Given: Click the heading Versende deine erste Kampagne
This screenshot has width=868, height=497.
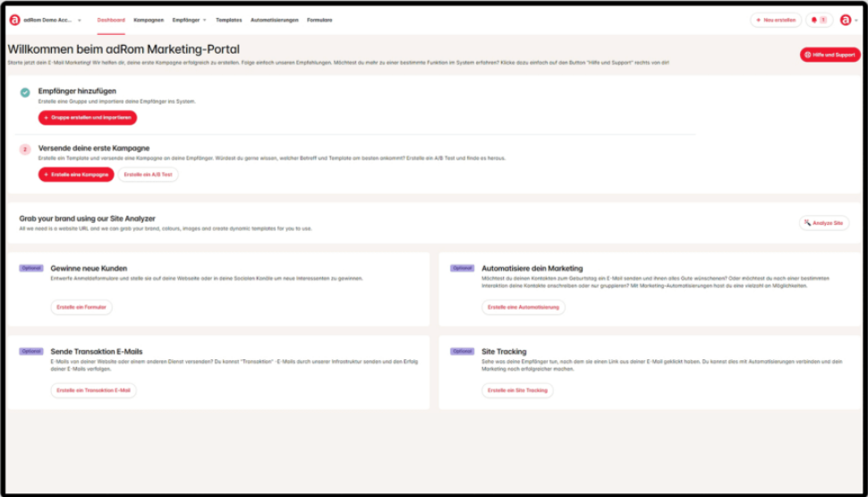Looking at the screenshot, I should click(94, 148).
